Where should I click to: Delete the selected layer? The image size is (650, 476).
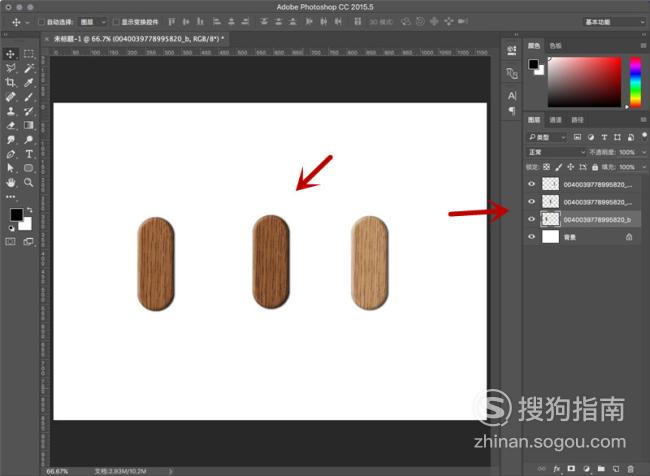point(631,469)
